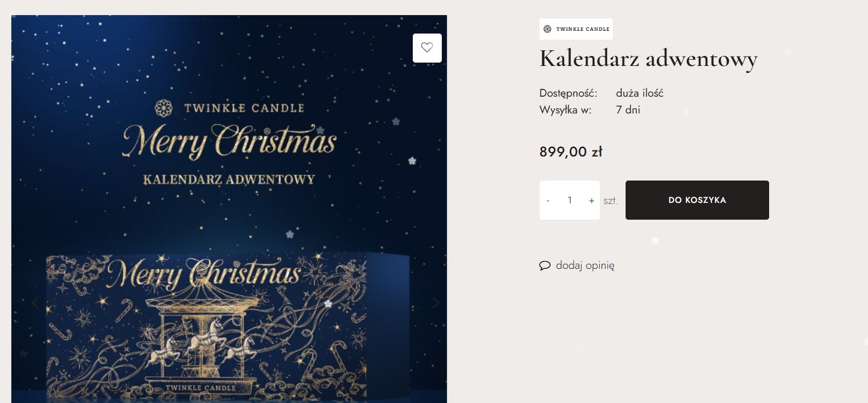Click the "7 dni" shipping time text
Screen dimensions: 868x403
pos(627,110)
